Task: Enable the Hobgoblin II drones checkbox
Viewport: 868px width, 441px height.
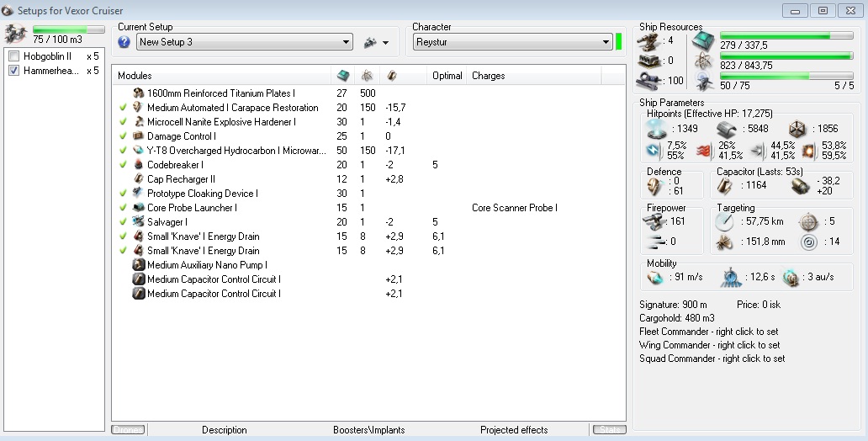Action: coord(13,56)
